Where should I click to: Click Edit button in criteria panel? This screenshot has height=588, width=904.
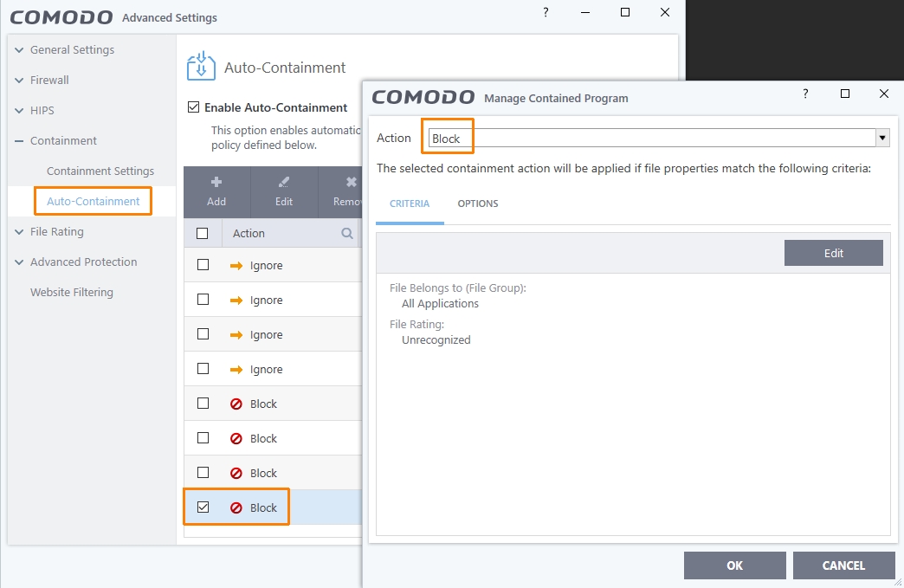[x=834, y=253]
